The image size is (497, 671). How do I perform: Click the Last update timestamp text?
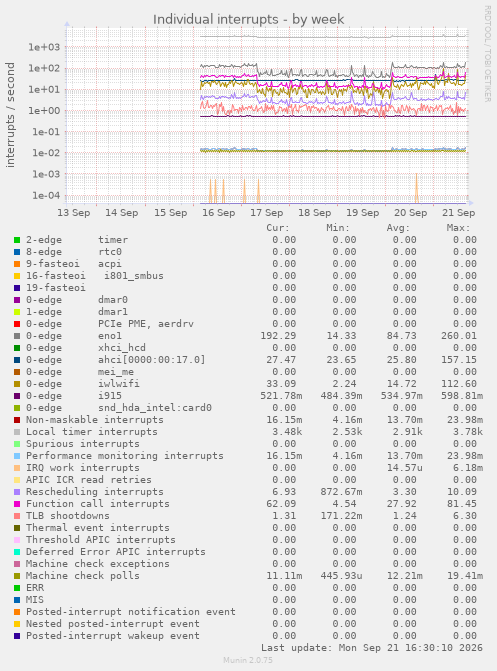point(372,648)
